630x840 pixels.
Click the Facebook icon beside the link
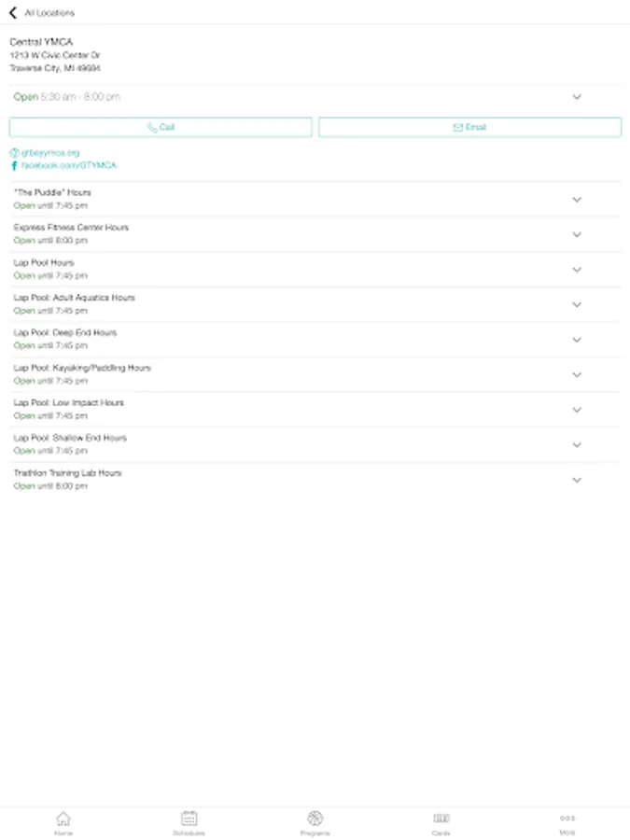point(14,165)
